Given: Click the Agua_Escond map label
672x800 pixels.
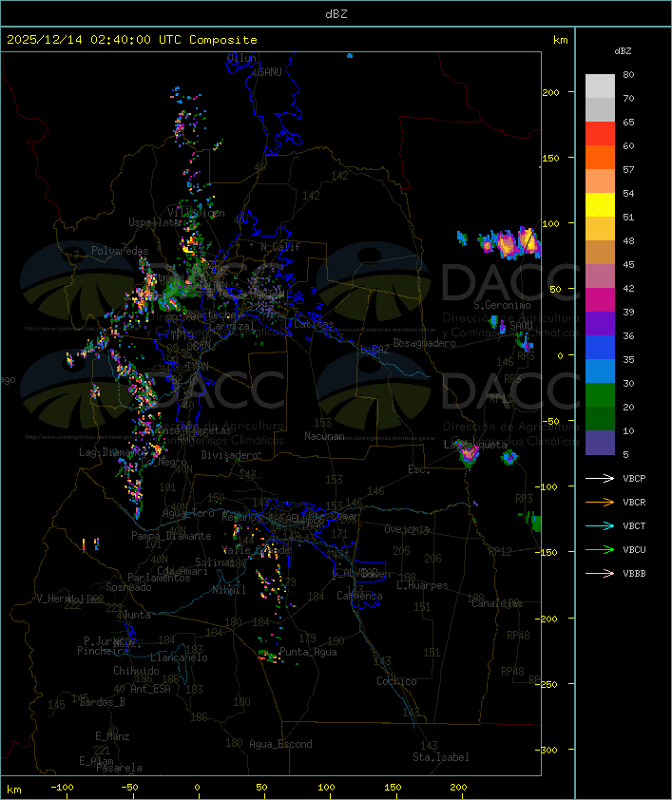Looking at the screenshot, I should point(280,744).
